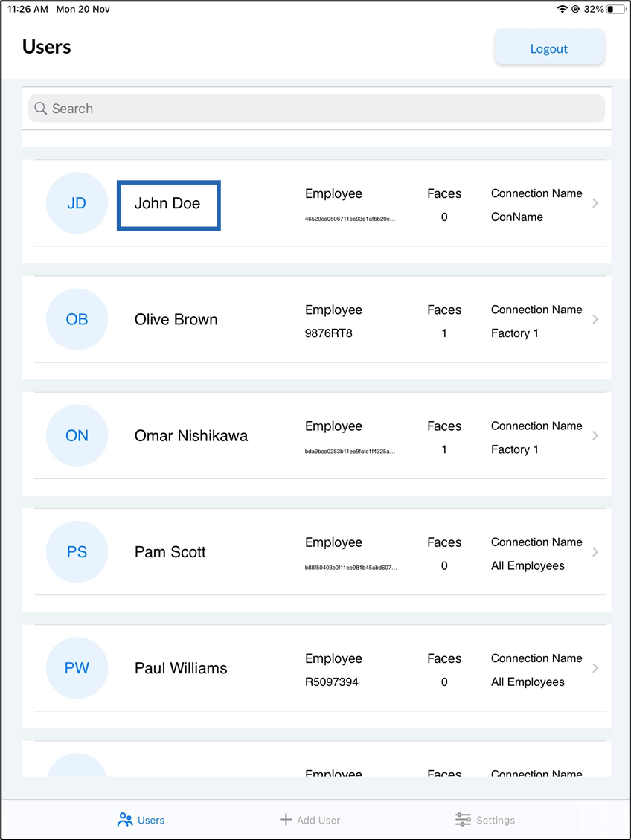Expand Omar Nishikawa row chevron
Screen dimensions: 631x840
pyautogui.click(x=595, y=435)
